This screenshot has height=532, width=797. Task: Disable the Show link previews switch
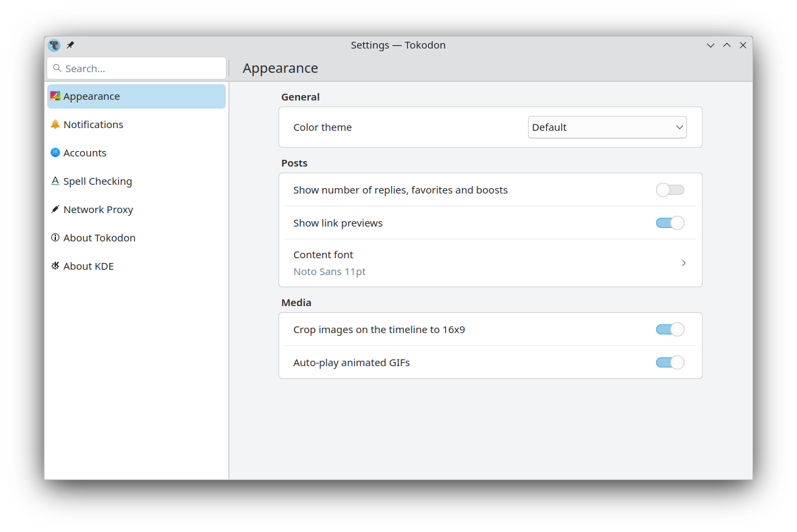click(670, 223)
